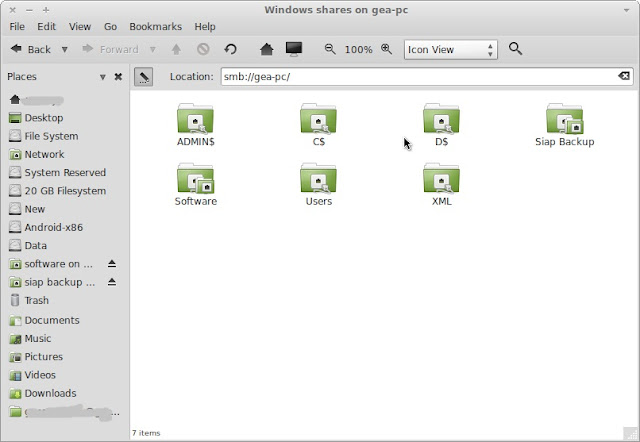The width and height of the screenshot is (640, 442).
Task: Open the Forward history dropdown arrow
Action: [152, 49]
